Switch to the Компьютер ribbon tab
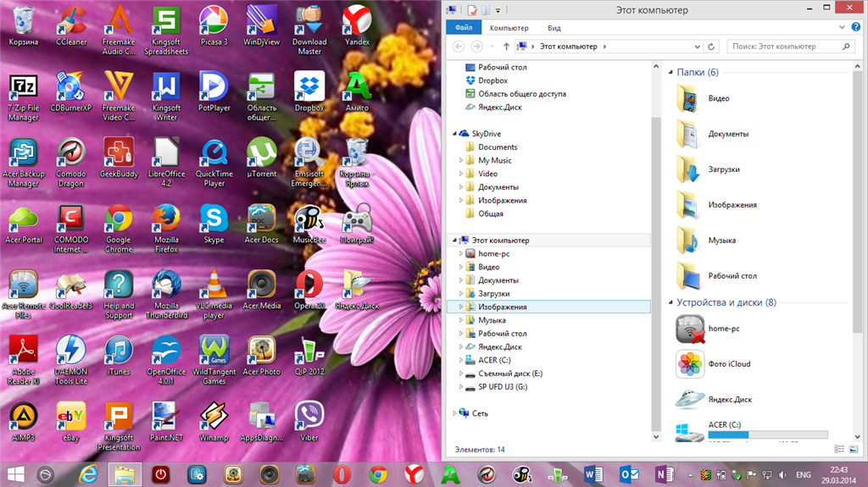The width and height of the screenshot is (868, 487). [x=509, y=28]
